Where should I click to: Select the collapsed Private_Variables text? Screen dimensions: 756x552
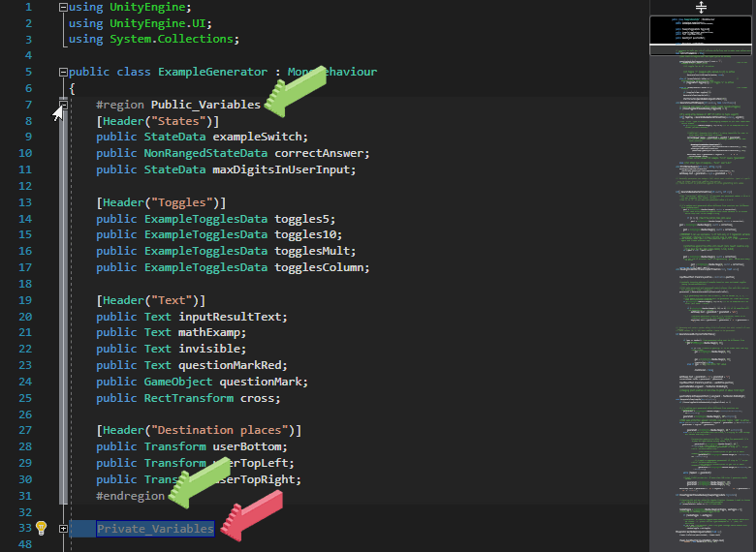tap(155, 529)
